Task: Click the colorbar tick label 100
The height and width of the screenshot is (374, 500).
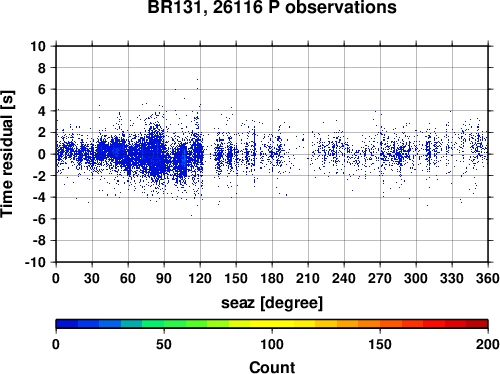Action: click(272, 344)
